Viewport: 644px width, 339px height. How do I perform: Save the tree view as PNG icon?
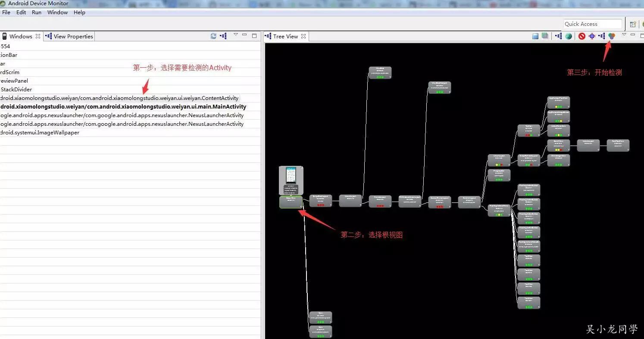click(535, 36)
